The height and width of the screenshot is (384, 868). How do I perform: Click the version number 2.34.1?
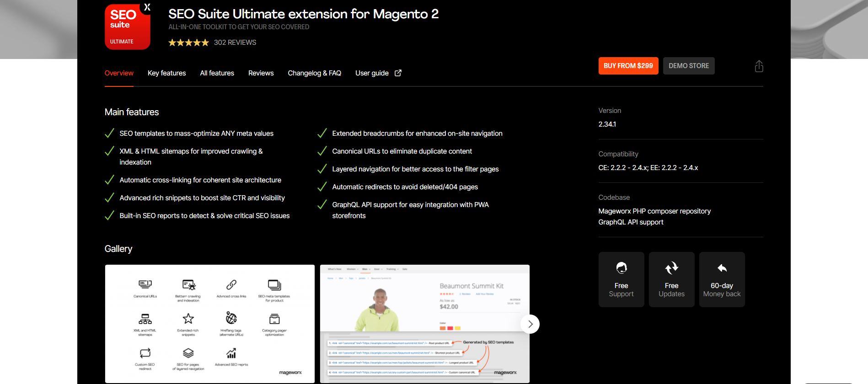607,124
